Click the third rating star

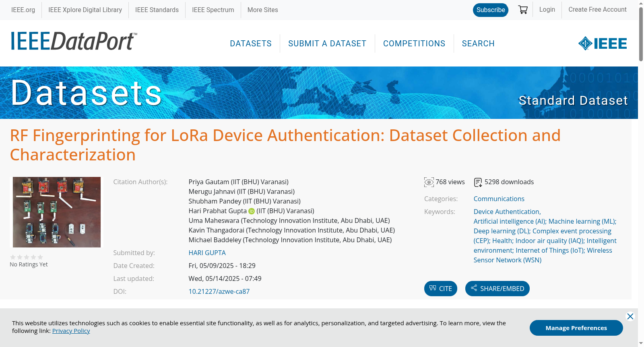click(x=27, y=257)
